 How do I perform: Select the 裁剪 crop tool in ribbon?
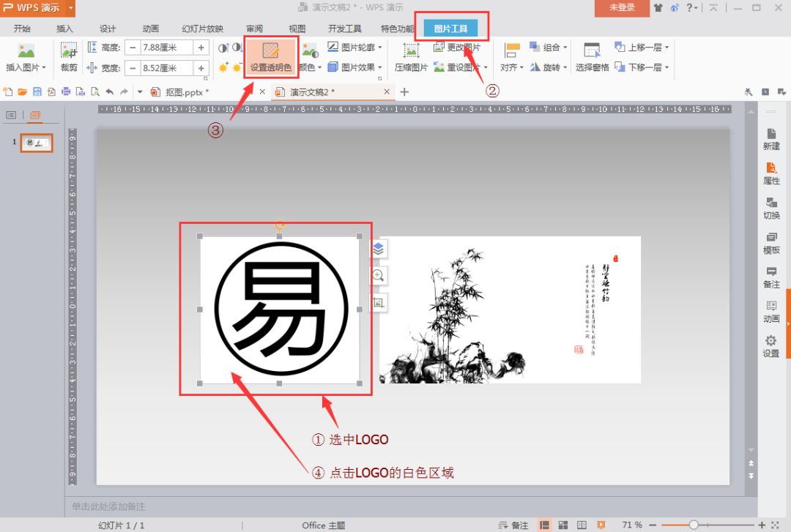point(69,56)
